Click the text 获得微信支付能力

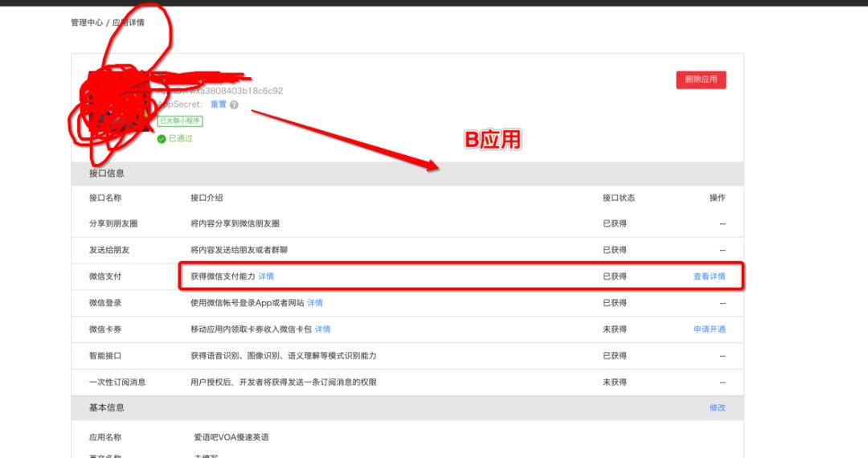point(223,276)
